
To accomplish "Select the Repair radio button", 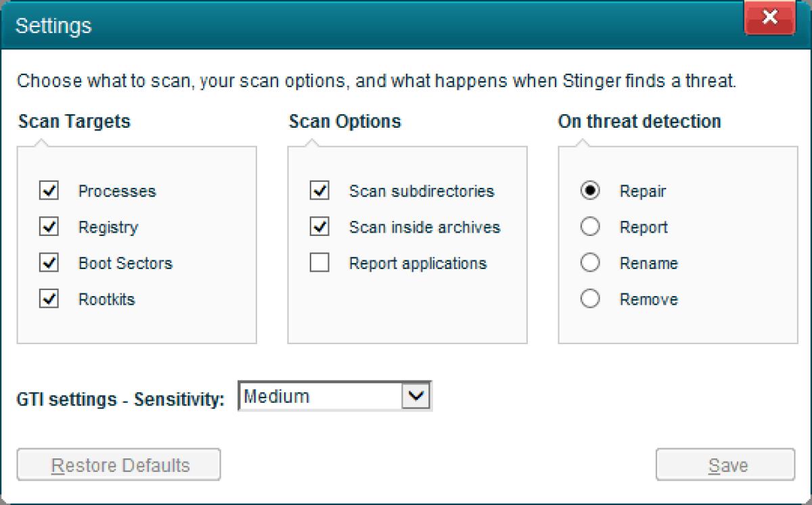I will pyautogui.click(x=590, y=191).
